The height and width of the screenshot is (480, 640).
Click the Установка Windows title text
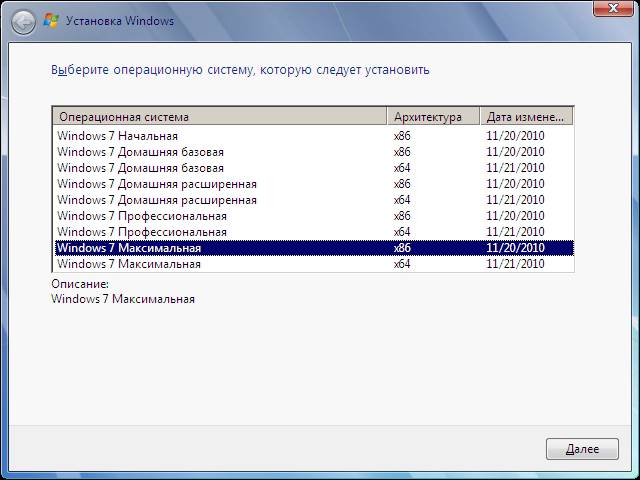click(120, 20)
